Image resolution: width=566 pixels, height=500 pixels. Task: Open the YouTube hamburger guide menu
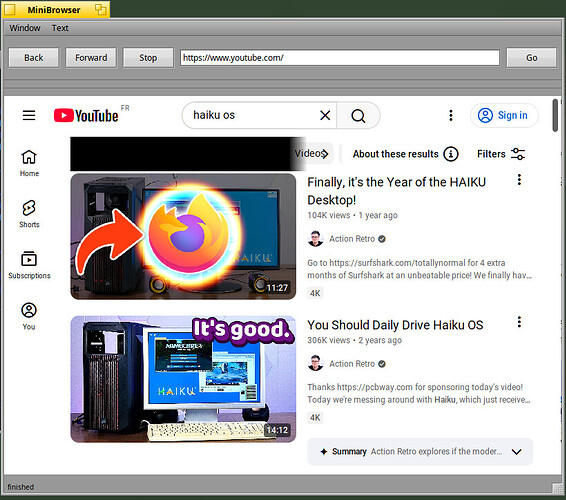[29, 116]
